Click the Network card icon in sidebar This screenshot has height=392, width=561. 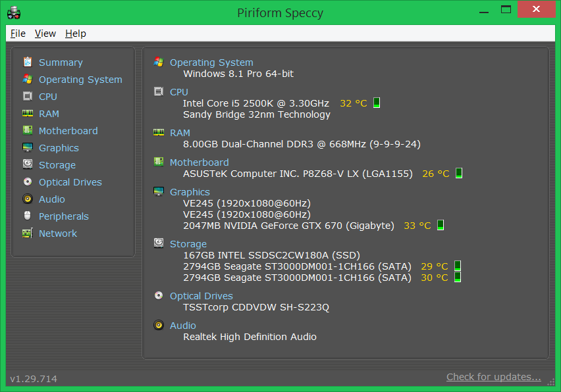click(28, 233)
